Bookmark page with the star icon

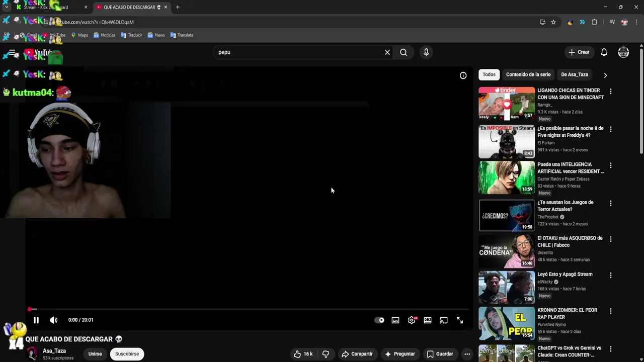(553, 22)
